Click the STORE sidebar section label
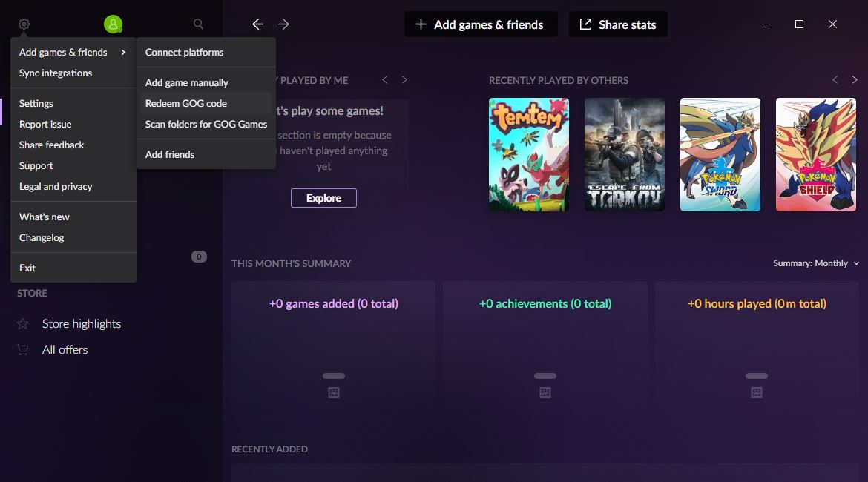This screenshot has height=482, width=868. 32,294
